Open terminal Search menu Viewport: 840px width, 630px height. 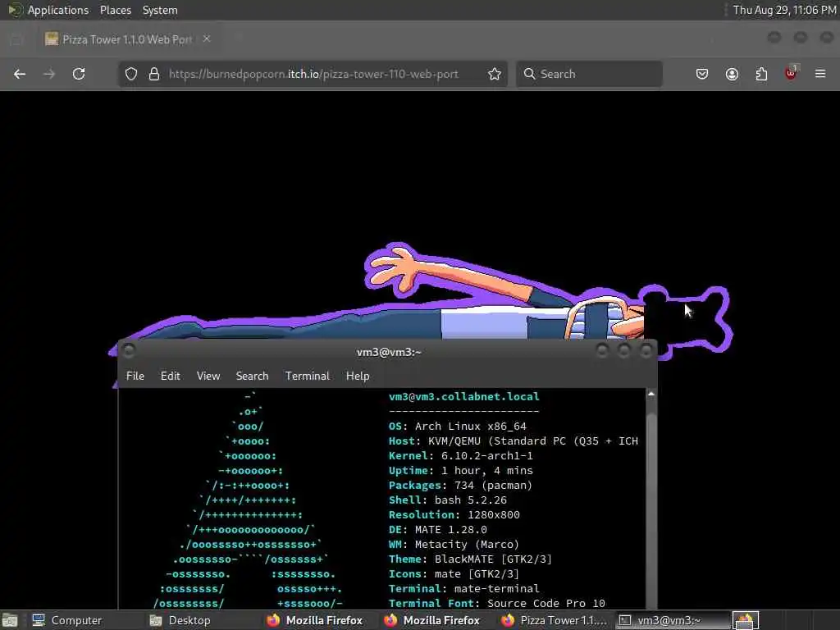253,376
